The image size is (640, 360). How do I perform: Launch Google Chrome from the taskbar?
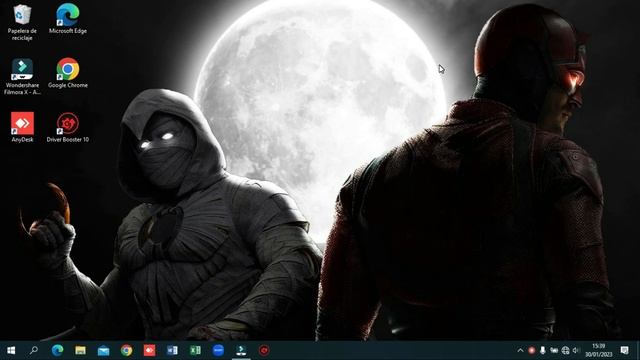127,350
